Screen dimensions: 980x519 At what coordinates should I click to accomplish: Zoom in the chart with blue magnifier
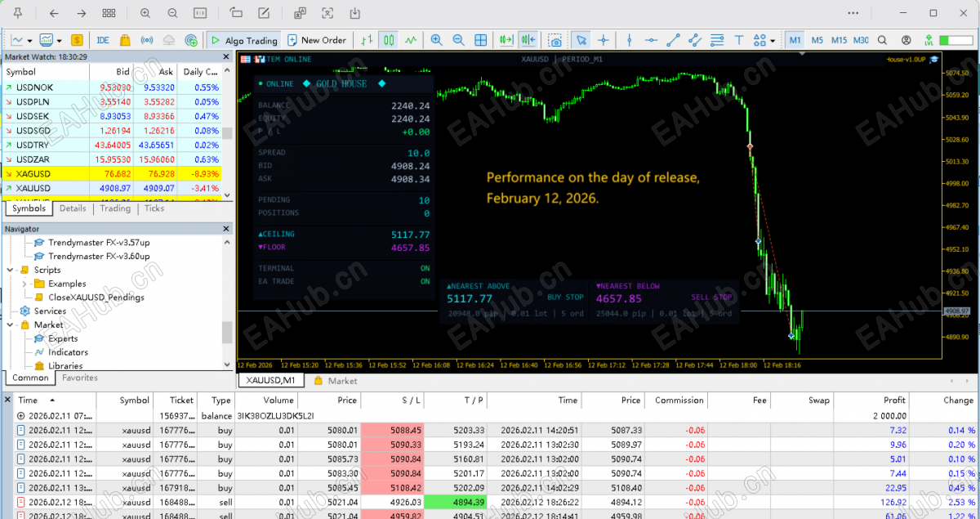[x=436, y=40]
